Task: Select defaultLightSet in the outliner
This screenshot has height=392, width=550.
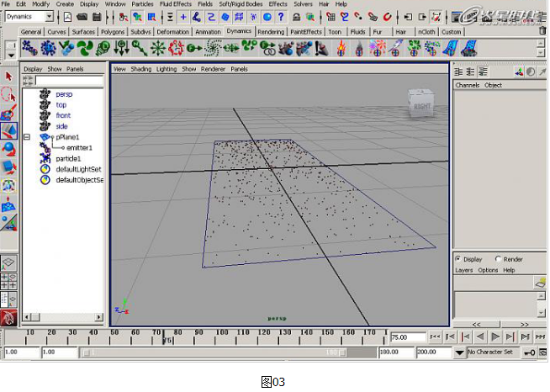Action: [78, 169]
